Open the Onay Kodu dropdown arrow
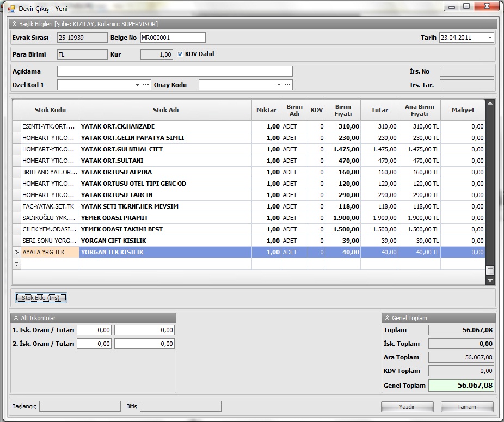Viewport: 504px width, 422px height. 279,85
